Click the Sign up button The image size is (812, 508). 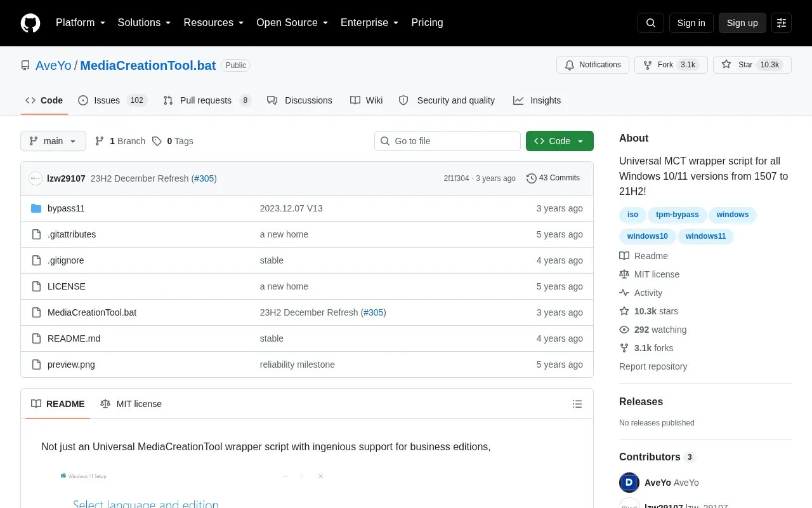pyautogui.click(x=742, y=23)
